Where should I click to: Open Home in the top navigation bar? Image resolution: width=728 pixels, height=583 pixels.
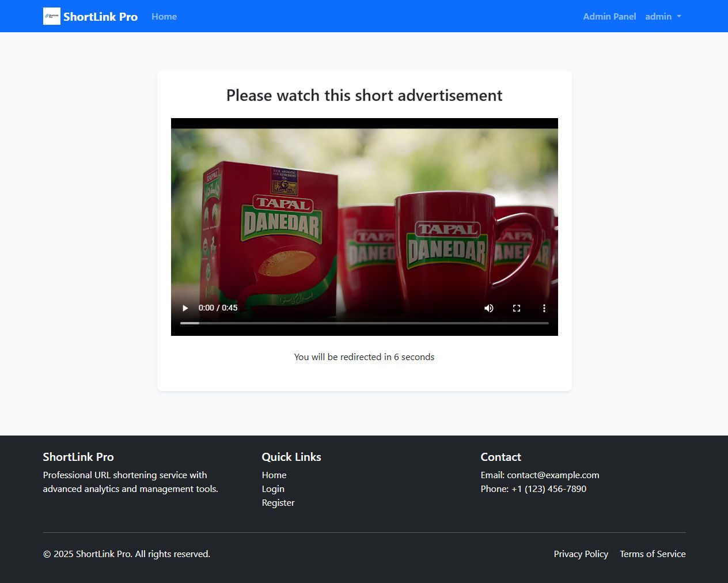coord(164,16)
